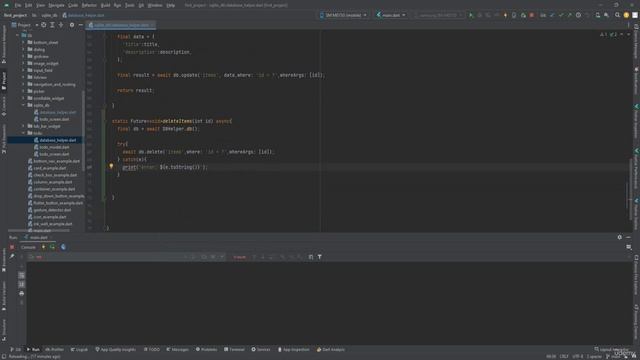This screenshot has height=360, width=640.
Task: Select the main.dart tab in Run panel
Action: coord(38,237)
